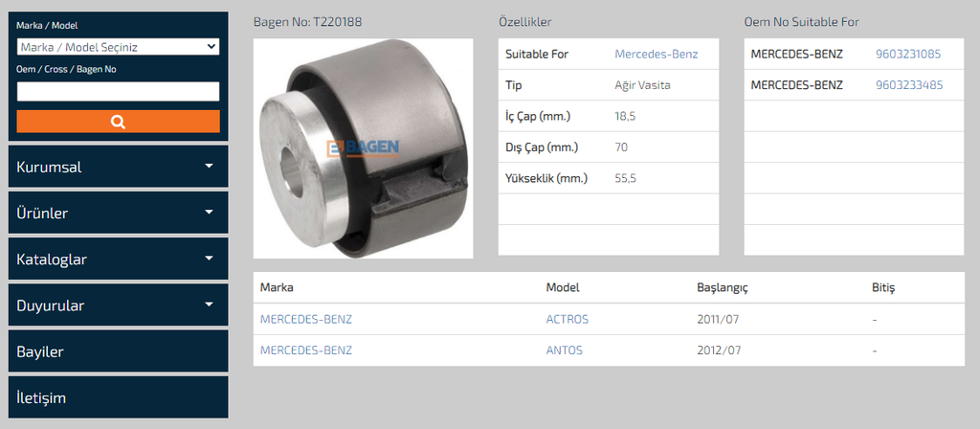Select the Yükseklik value 55,5
Viewport: 980px width, 429px height.
[626, 178]
